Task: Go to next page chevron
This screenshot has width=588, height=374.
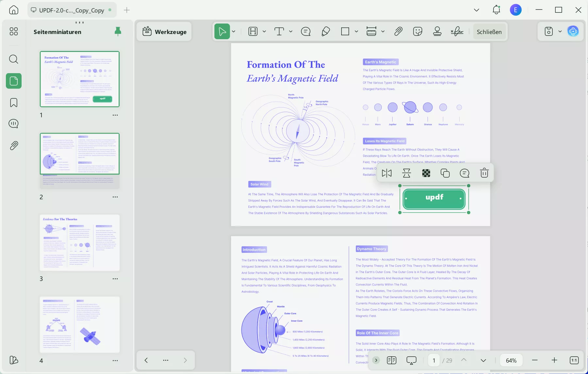Action: coord(483,361)
